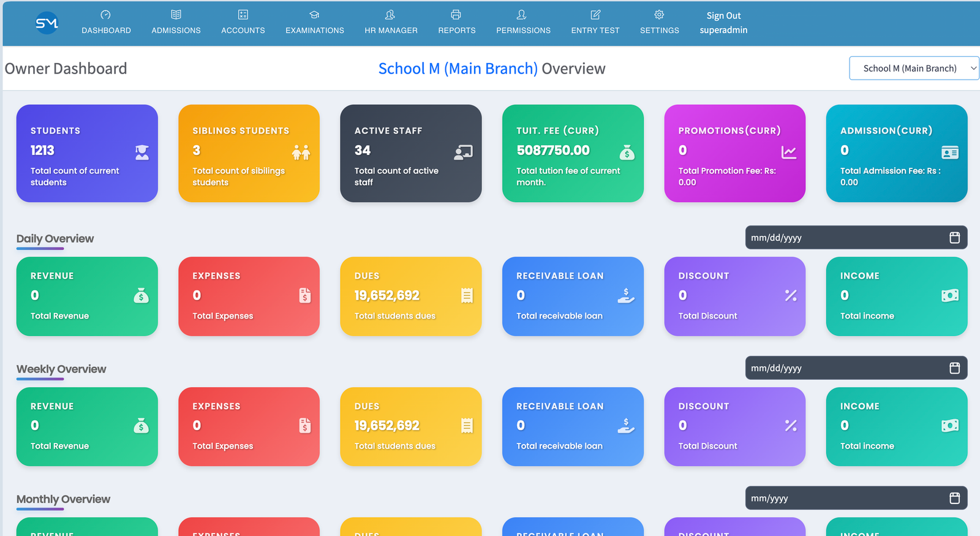Click the School M (Main Branch) heading link

click(x=458, y=69)
